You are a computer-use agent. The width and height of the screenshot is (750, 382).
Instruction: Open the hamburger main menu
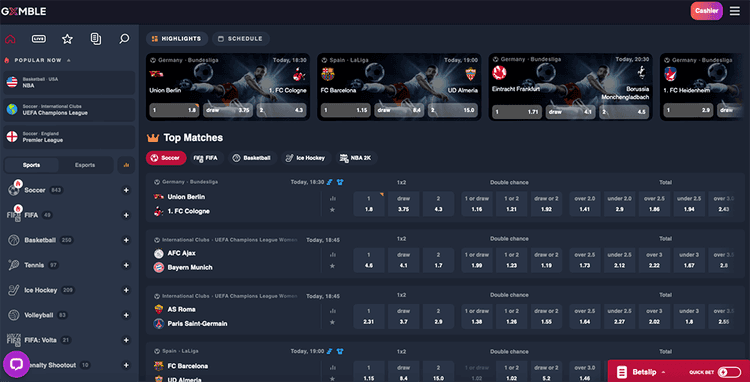click(735, 11)
